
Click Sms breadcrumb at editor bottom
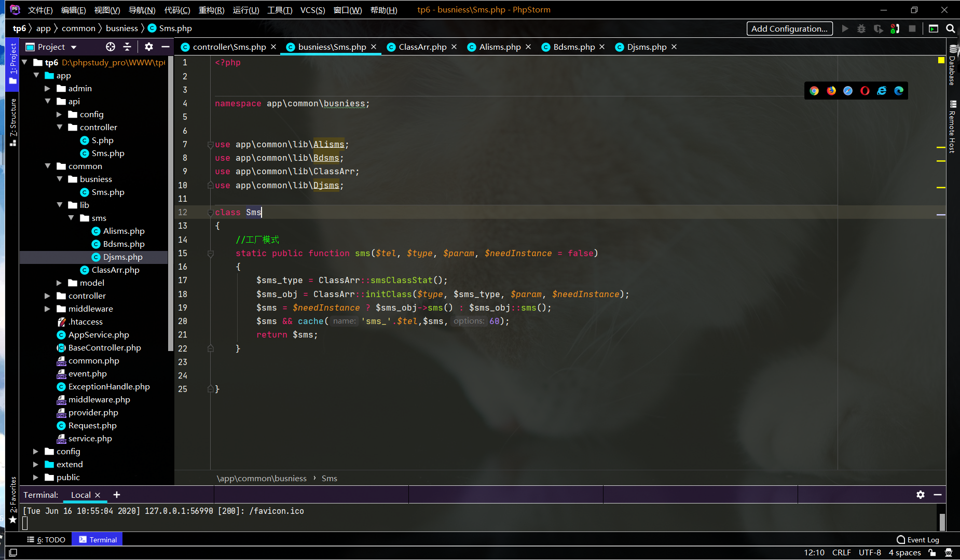(329, 478)
